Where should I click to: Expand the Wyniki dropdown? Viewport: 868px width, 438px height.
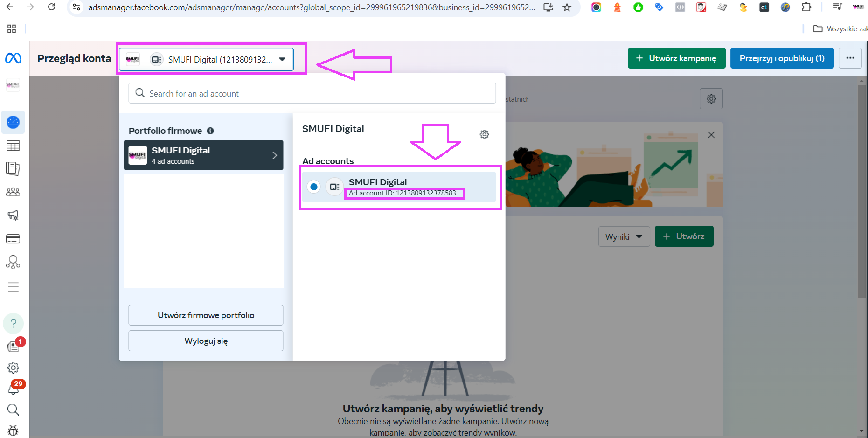(x=624, y=236)
